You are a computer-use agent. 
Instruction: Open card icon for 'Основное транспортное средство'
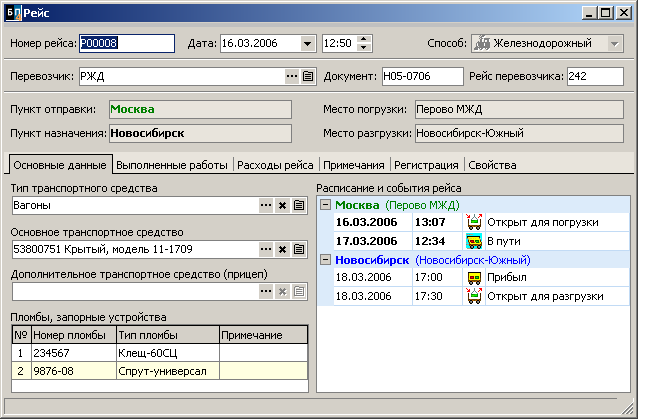pos(298,248)
